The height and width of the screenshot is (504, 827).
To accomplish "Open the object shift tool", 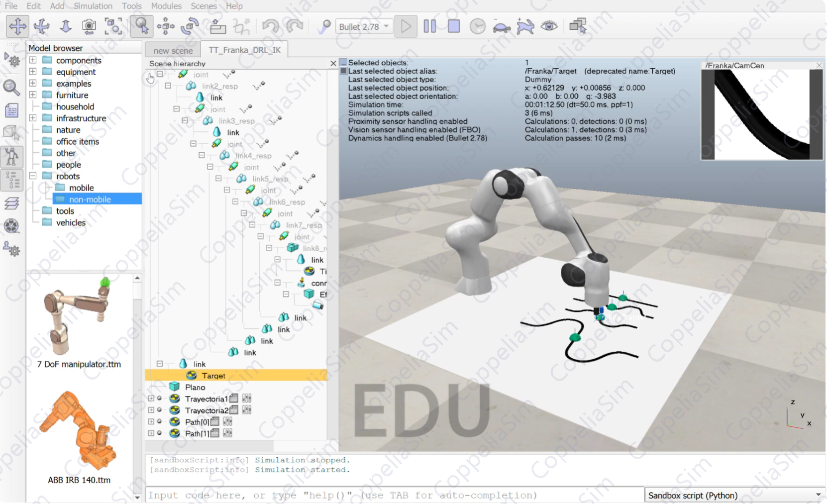I will tap(166, 26).
